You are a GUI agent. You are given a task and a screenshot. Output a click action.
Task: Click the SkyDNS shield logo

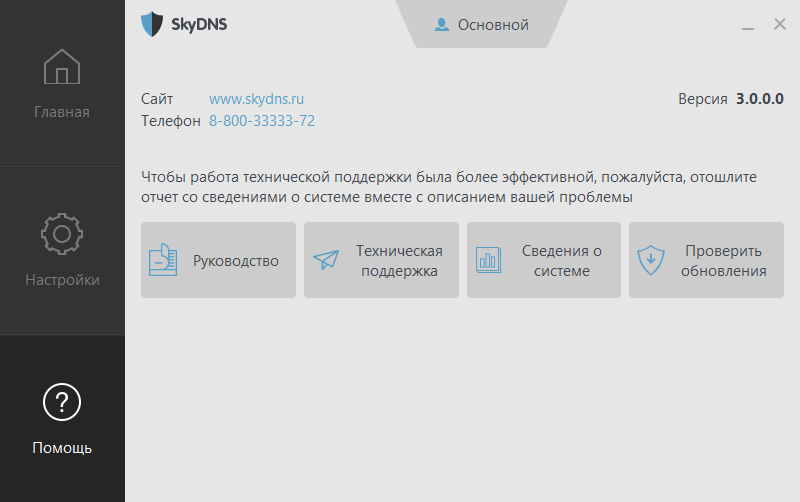click(152, 24)
